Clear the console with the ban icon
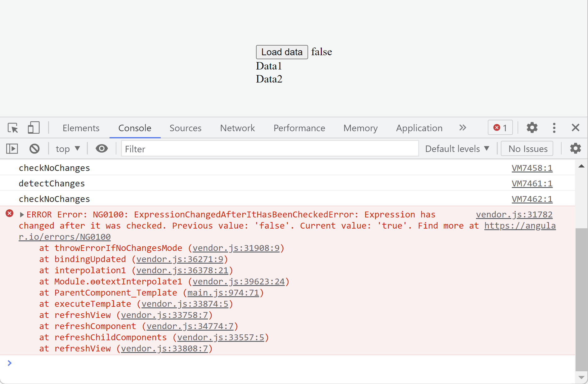The height and width of the screenshot is (384, 588). click(34, 149)
